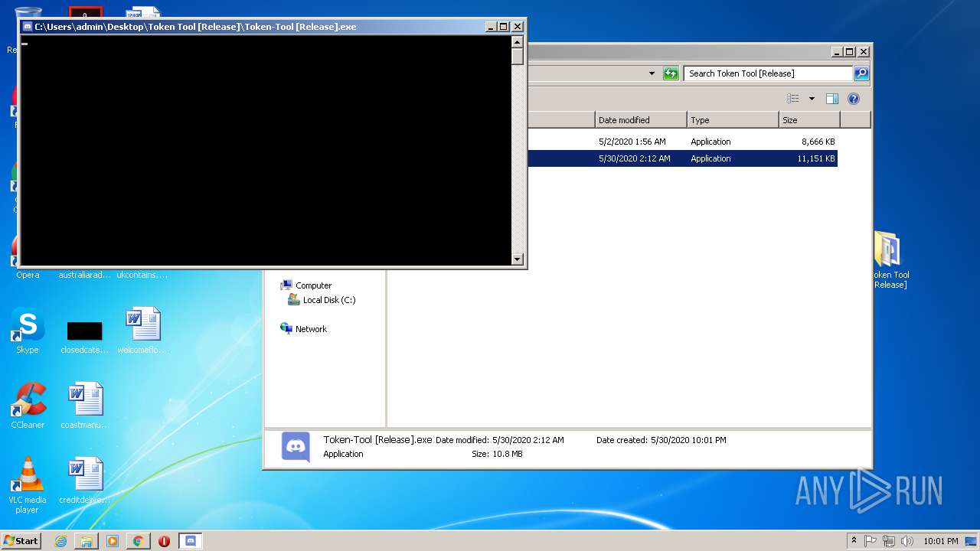
Task: Open the address bar history dropdown
Action: click(x=652, y=73)
